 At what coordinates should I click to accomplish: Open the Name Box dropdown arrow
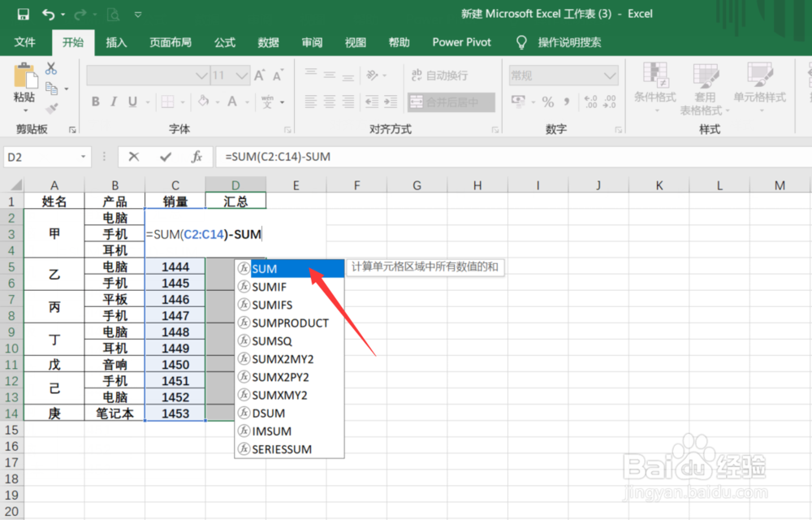[83, 157]
